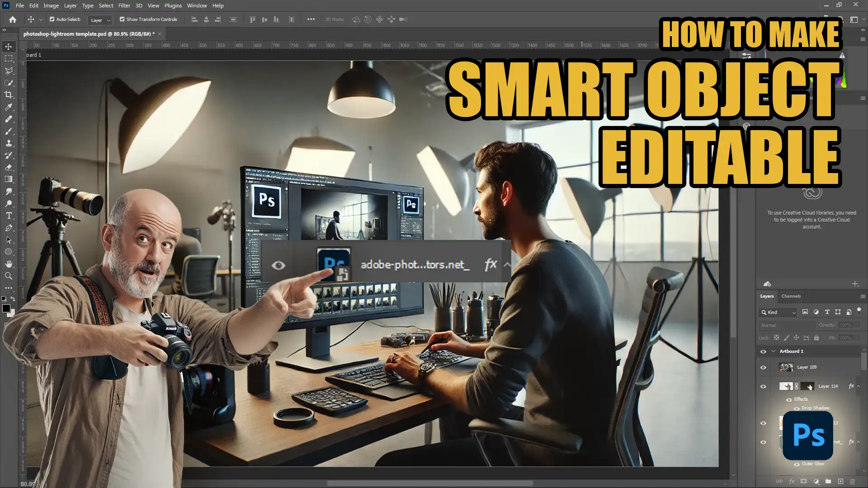This screenshot has height=488, width=868.
Task: Select the Healing Brush tool
Action: coord(9,119)
